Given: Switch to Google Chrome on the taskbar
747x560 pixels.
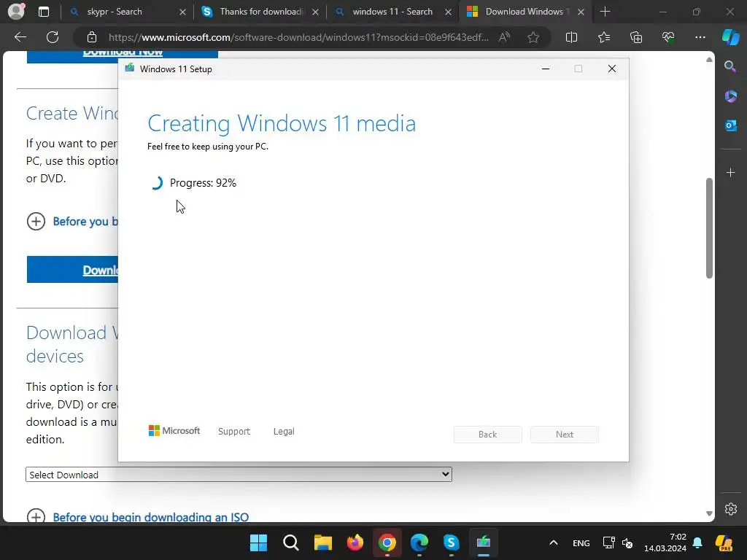Looking at the screenshot, I should [x=387, y=542].
